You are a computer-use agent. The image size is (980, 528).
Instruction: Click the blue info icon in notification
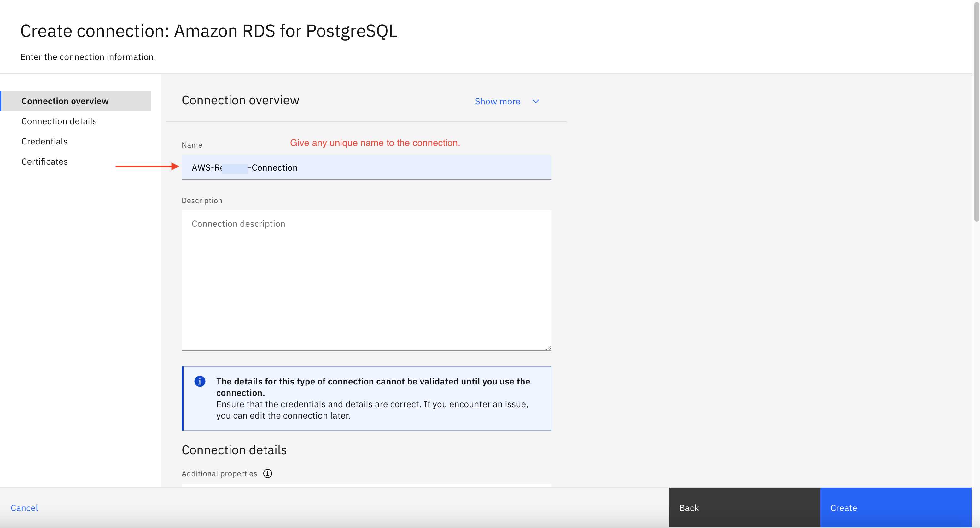[200, 381]
